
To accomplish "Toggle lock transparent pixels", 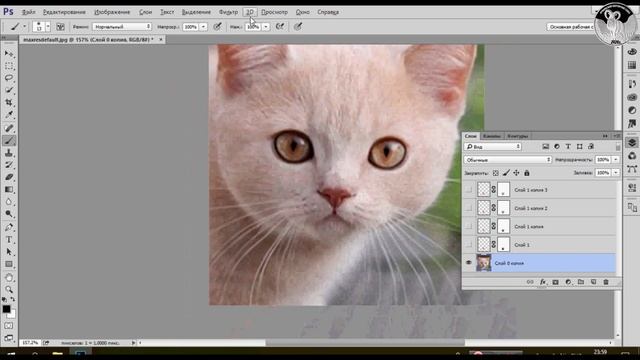I will click(x=496, y=173).
